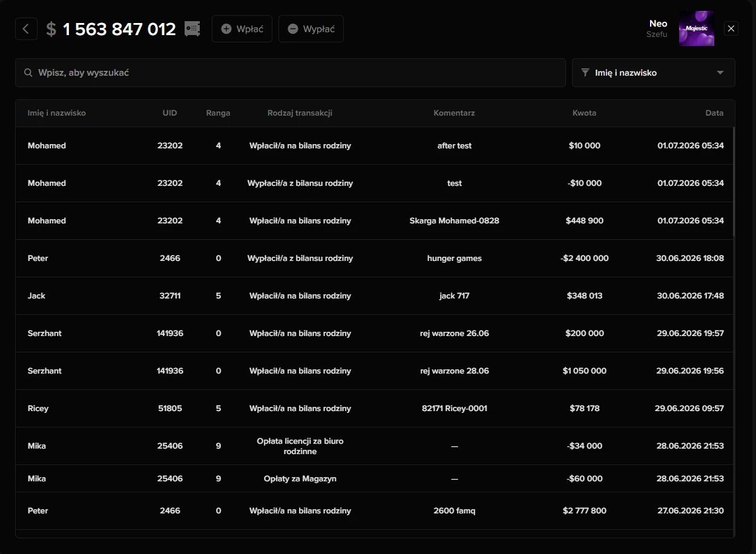The height and width of the screenshot is (554, 756).
Task: Select the name Jack
Action: [x=36, y=296]
